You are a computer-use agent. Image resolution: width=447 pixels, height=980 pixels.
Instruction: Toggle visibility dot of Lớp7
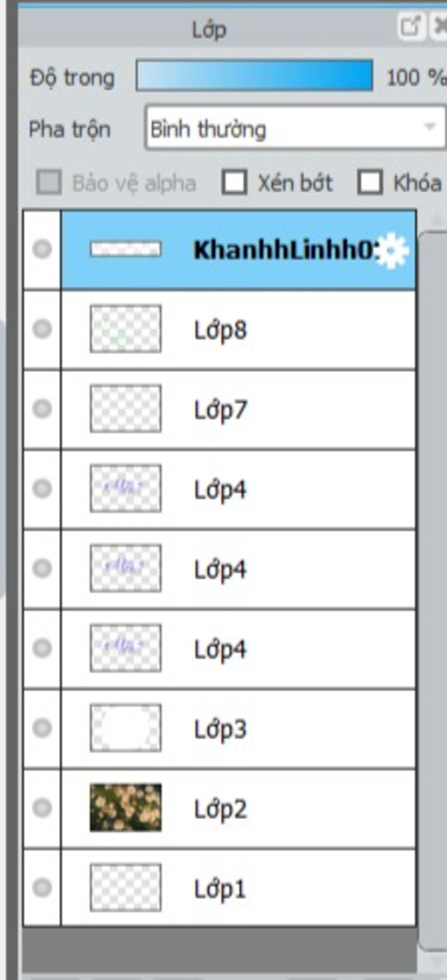(42, 409)
